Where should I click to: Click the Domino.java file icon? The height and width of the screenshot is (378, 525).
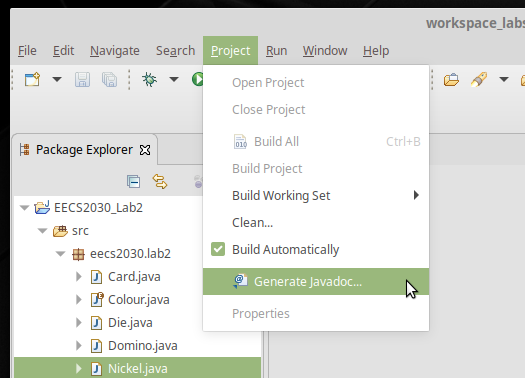96,346
